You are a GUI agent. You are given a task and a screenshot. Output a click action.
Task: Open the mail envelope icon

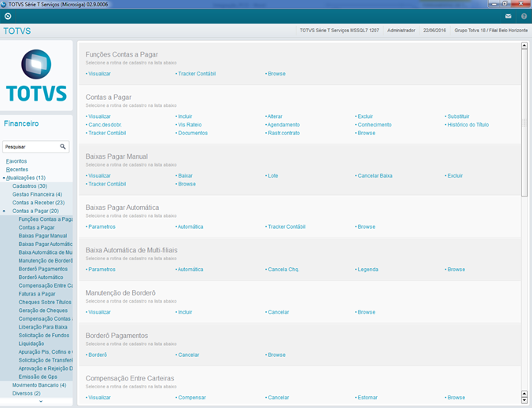(x=508, y=17)
